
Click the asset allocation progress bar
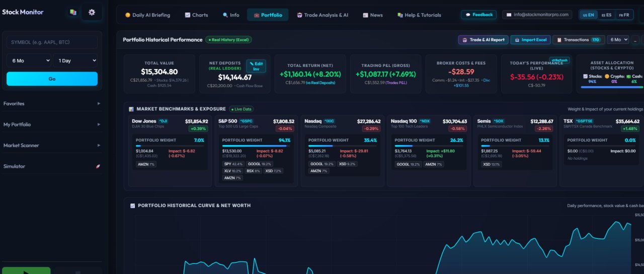click(612, 87)
